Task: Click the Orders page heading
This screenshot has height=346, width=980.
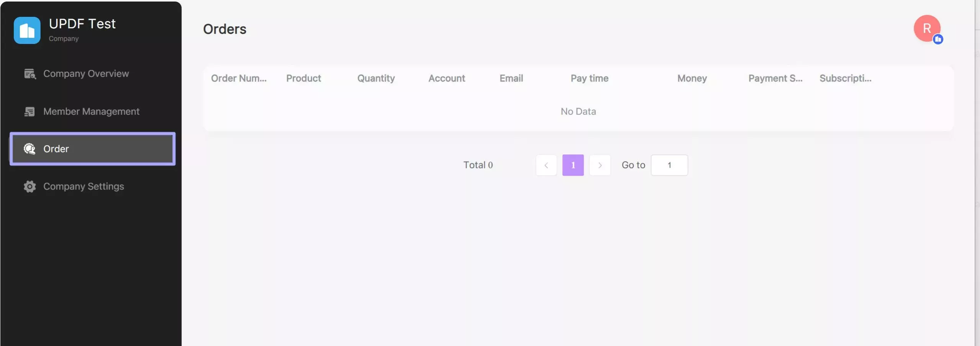Action: (225, 29)
